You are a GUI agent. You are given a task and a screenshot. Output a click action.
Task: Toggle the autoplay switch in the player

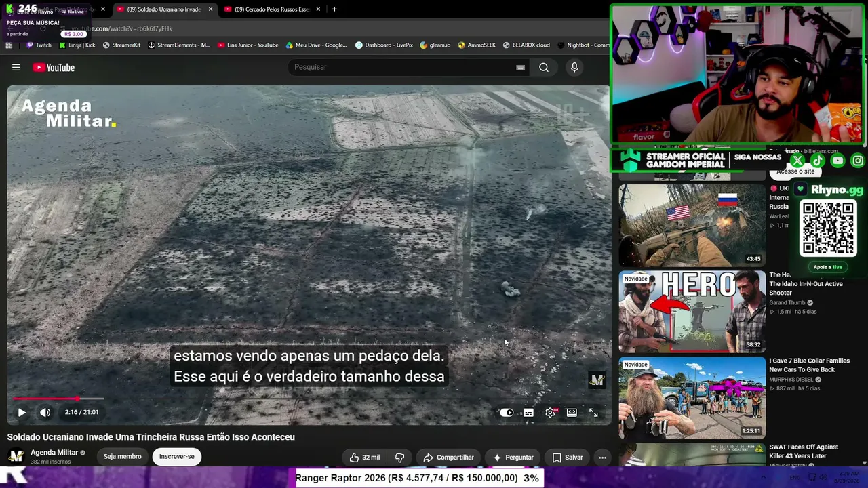click(x=507, y=412)
